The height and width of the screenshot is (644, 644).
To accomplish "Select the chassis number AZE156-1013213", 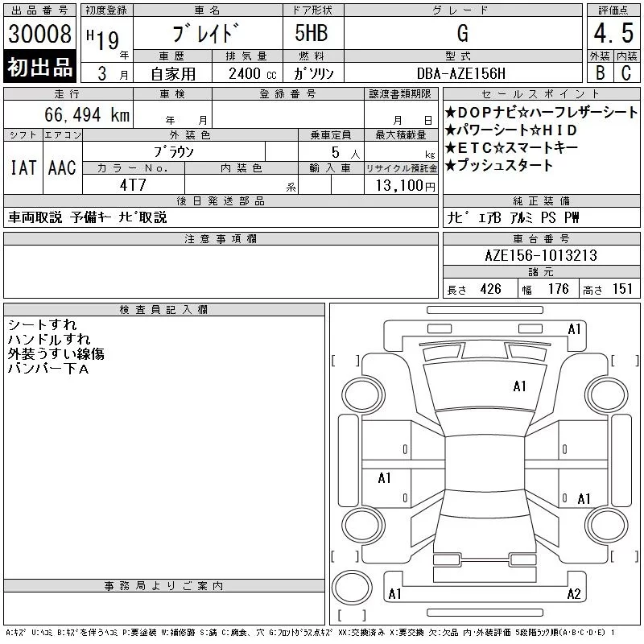I will (541, 255).
